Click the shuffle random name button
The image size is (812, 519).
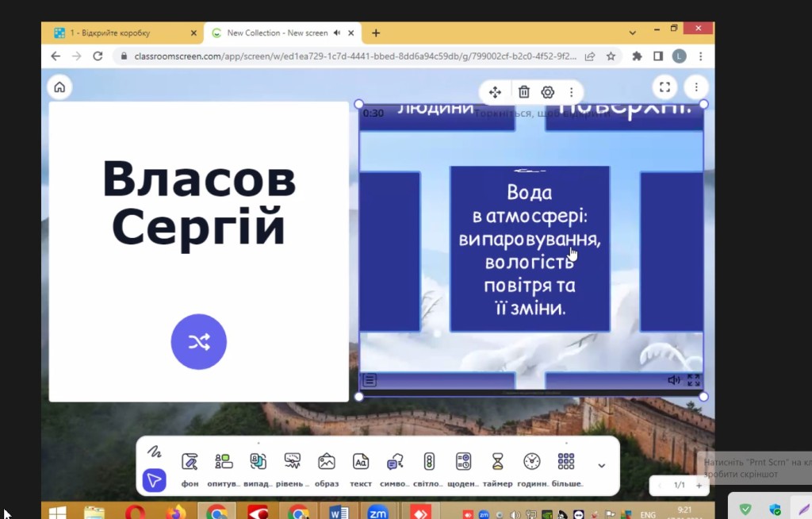click(x=198, y=342)
